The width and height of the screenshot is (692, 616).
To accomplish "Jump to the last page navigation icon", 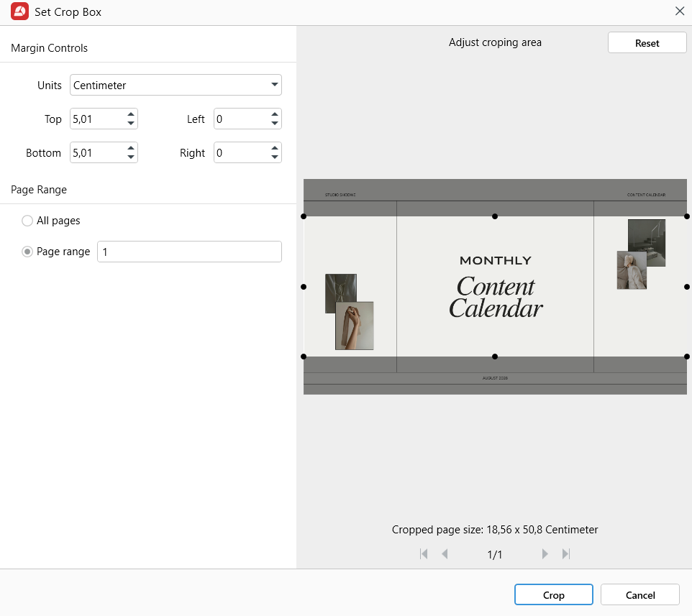I will tap(567, 553).
